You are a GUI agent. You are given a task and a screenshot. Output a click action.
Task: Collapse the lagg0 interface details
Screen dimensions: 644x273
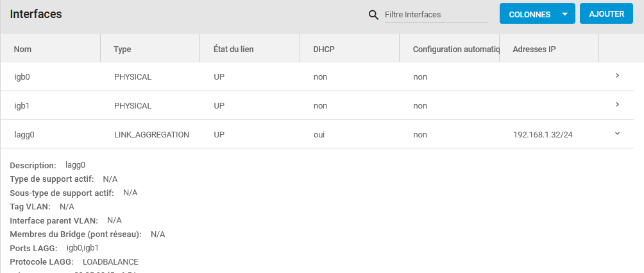pyautogui.click(x=617, y=134)
